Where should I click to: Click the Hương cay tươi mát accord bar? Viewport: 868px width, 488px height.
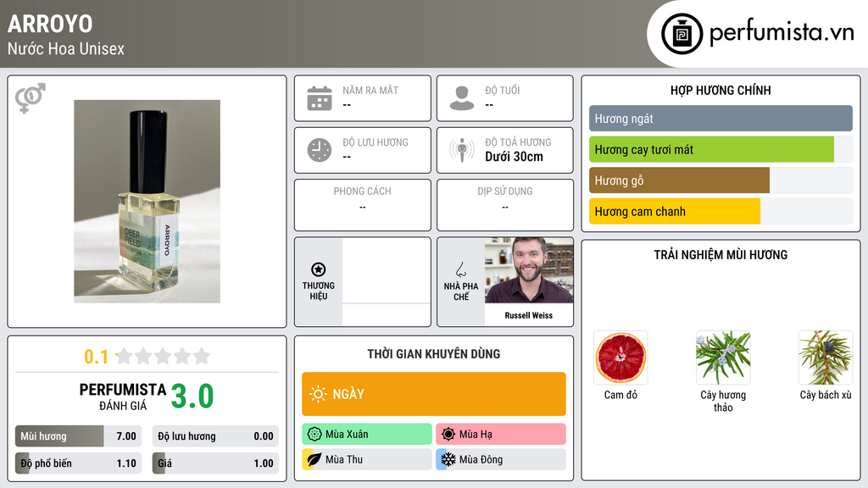pyautogui.click(x=721, y=149)
